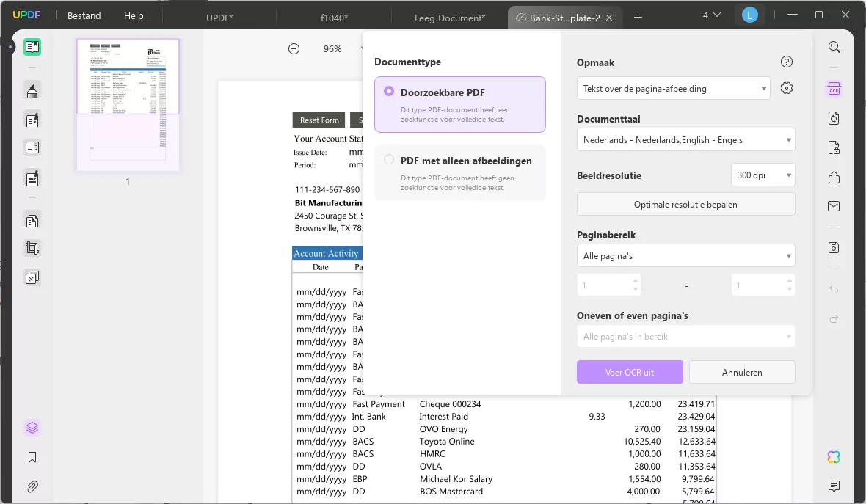Open the Paginabereik Alle pagina's dropdown
This screenshot has width=866, height=504.
pos(686,255)
